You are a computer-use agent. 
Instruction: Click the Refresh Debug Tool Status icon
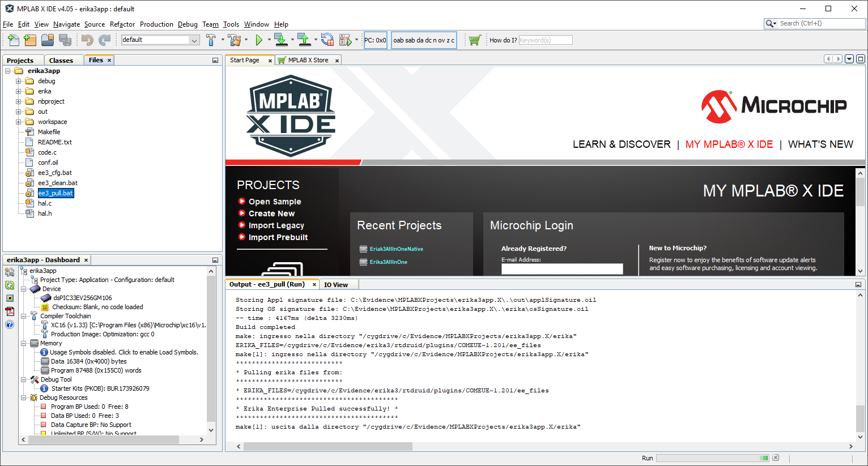[x=10, y=285]
